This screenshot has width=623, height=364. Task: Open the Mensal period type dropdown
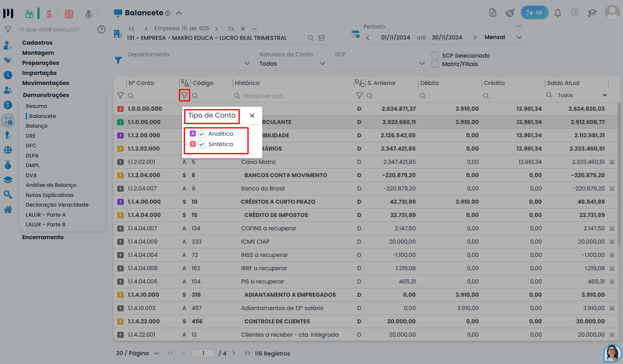click(519, 37)
